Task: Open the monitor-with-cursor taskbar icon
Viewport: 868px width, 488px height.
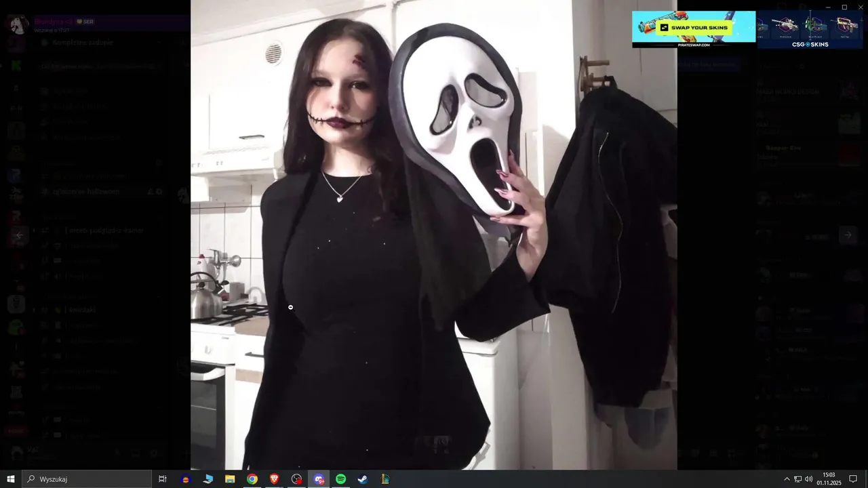Action: [x=208, y=479]
